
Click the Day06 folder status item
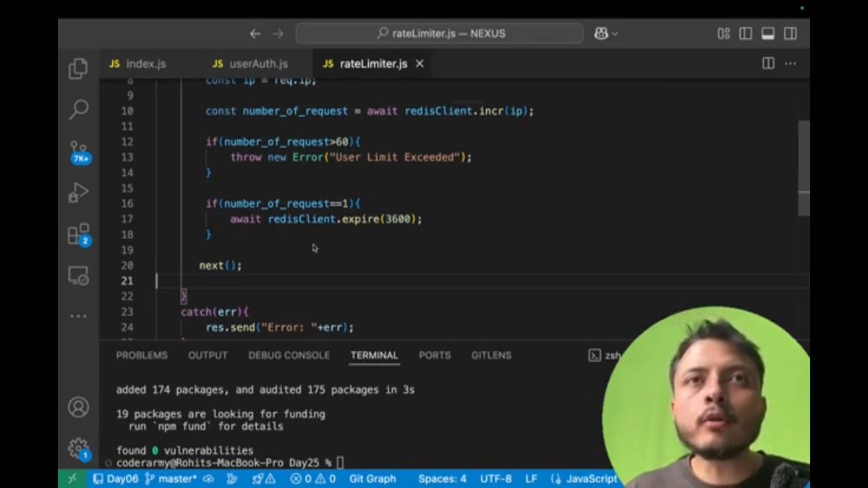pos(114,479)
